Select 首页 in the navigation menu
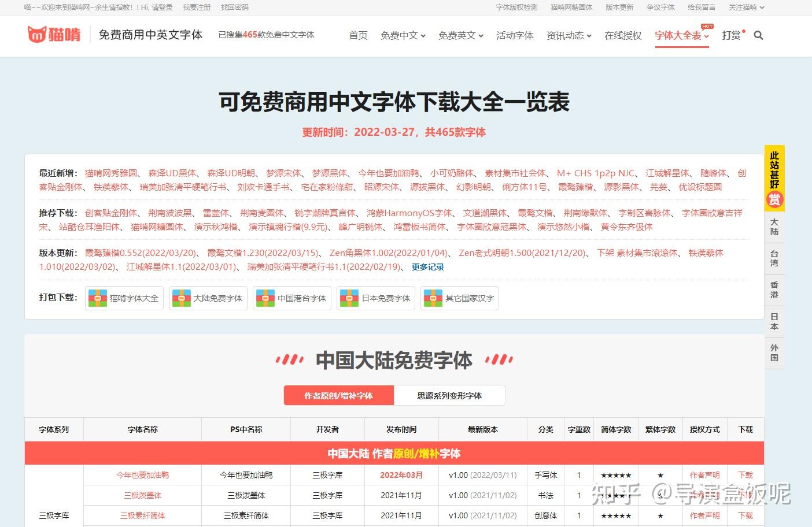 pyautogui.click(x=357, y=35)
